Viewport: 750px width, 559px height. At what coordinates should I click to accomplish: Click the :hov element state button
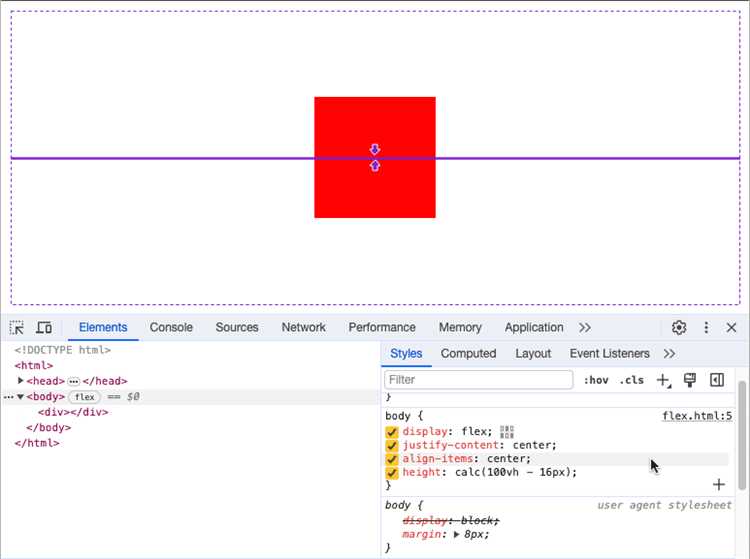[596, 380]
